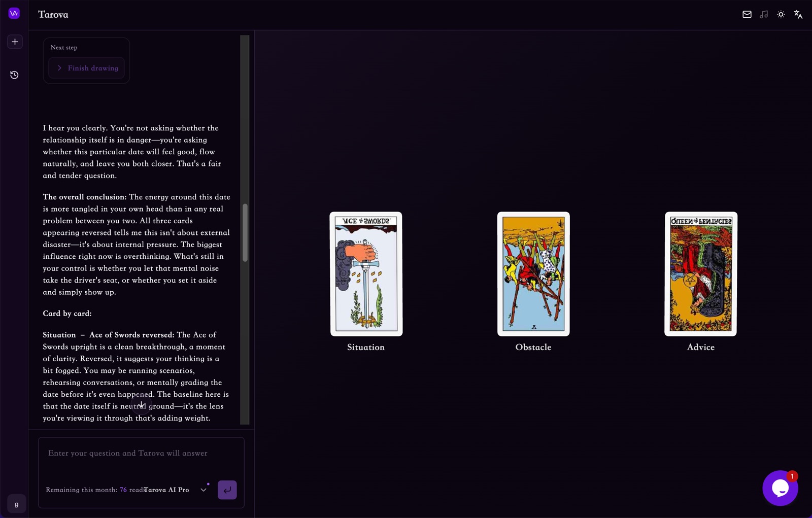812x518 pixels.
Task: Click the user avatar 'g'
Action: click(x=17, y=504)
